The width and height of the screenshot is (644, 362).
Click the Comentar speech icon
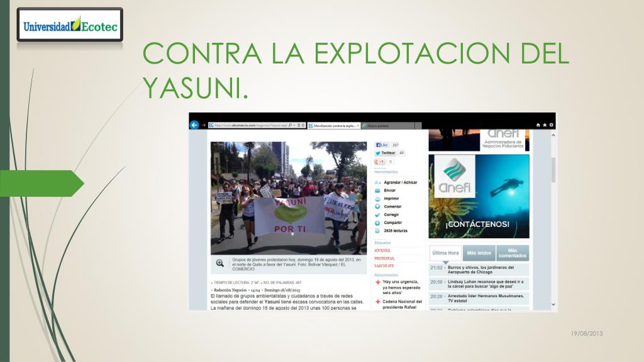click(377, 206)
